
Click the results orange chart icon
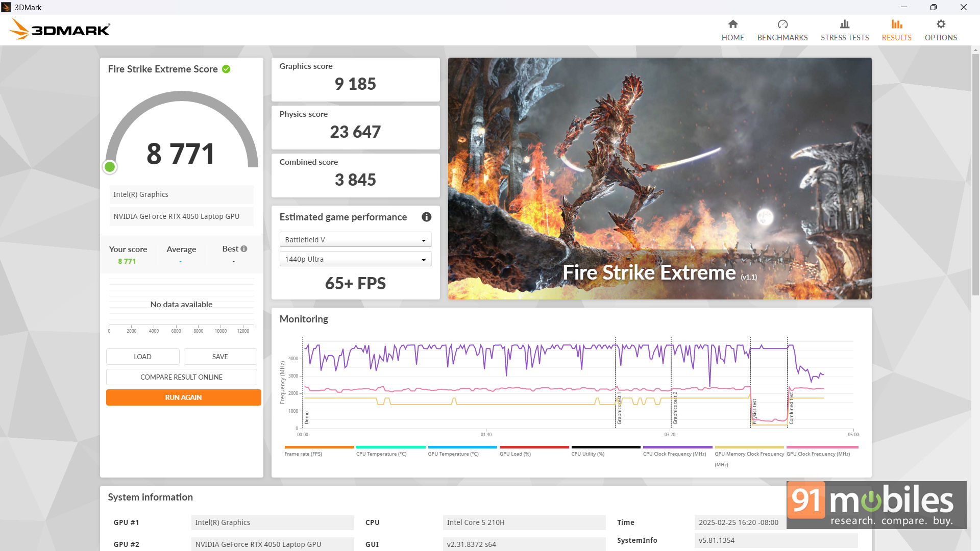click(897, 24)
